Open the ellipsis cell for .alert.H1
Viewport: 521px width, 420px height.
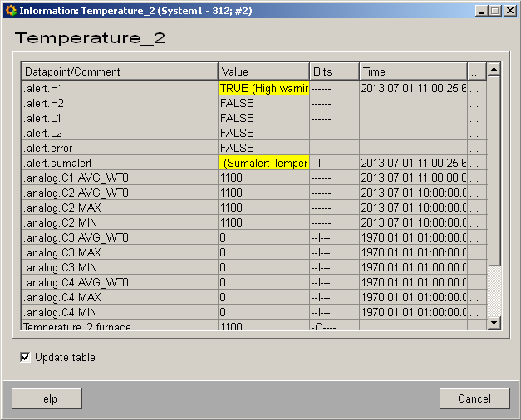[474, 88]
